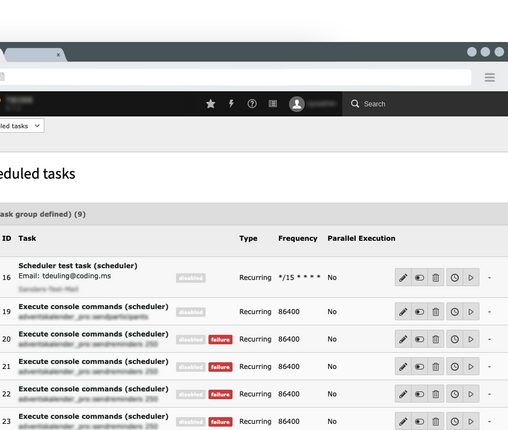Open the user avatar account menu
Image resolution: width=508 pixels, height=430 pixels.
pyautogui.click(x=297, y=104)
